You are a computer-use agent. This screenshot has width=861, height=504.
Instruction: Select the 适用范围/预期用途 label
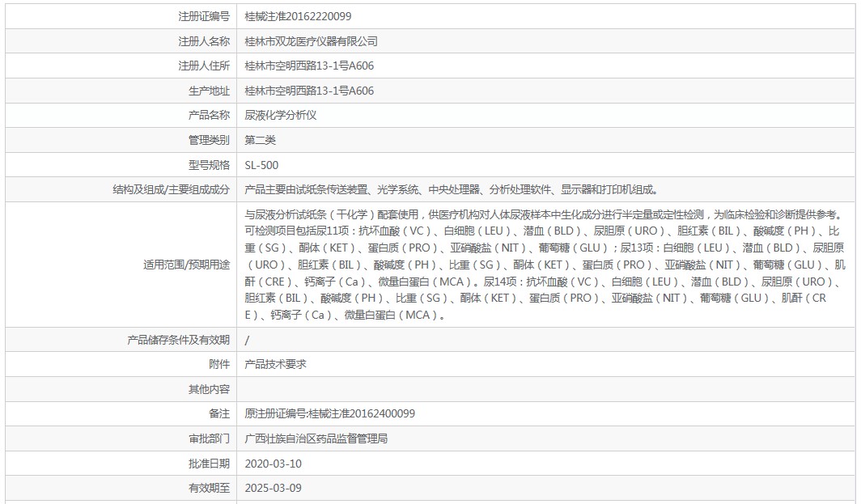186,265
